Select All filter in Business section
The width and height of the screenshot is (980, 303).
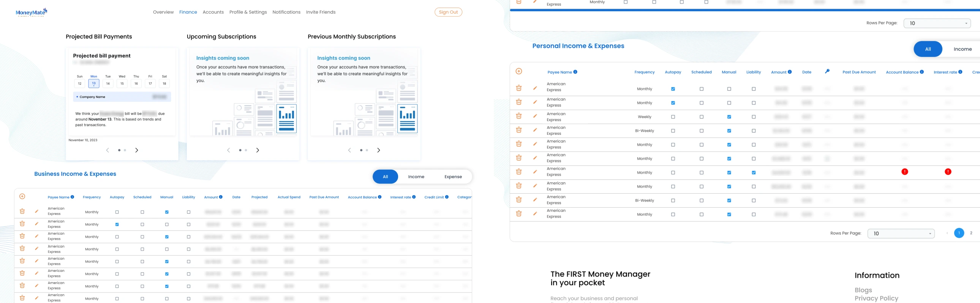coord(386,177)
